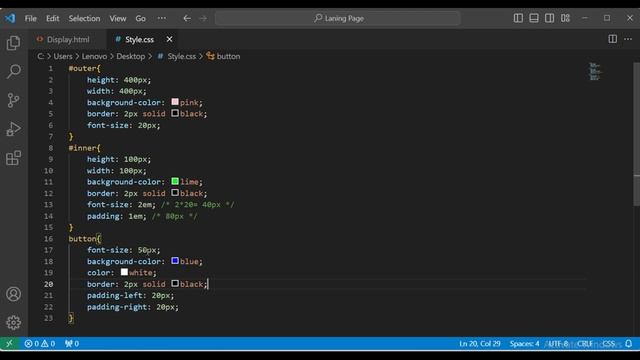
Task: Change line ending via CRLF indicator
Action: (x=584, y=344)
